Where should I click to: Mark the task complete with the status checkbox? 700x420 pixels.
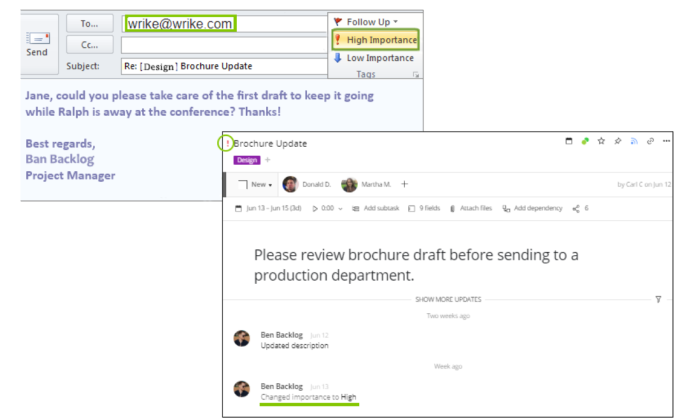(x=243, y=184)
